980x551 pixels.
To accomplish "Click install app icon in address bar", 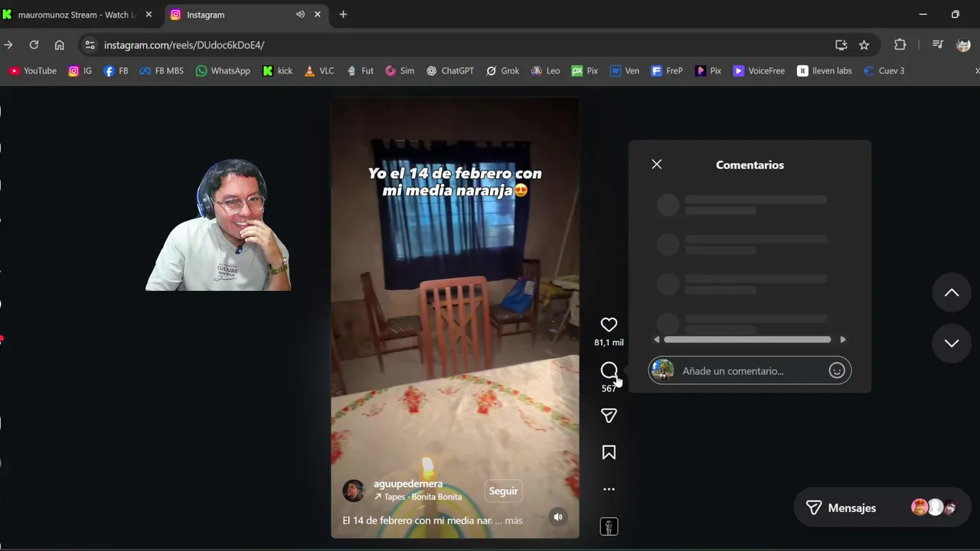I will pyautogui.click(x=841, y=45).
